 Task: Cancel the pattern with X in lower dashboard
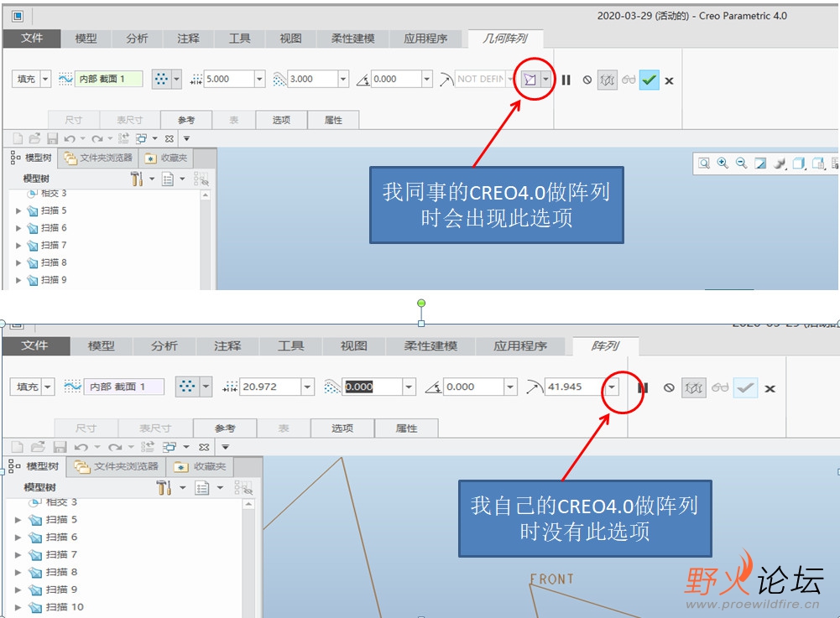(770, 389)
